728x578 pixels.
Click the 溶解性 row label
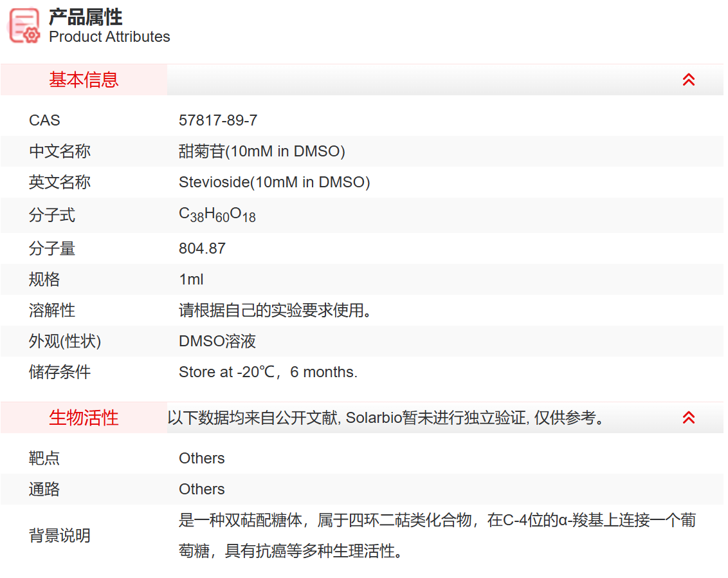[x=52, y=310]
